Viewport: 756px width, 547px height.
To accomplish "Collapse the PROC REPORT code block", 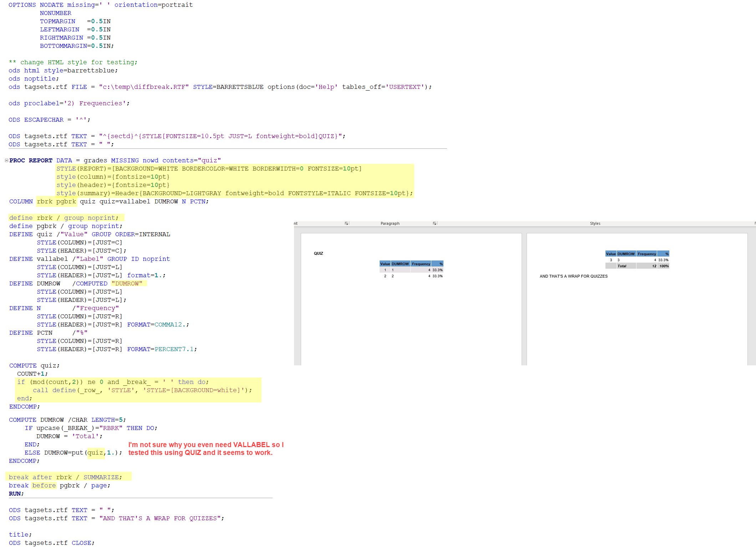I will (x=6, y=161).
